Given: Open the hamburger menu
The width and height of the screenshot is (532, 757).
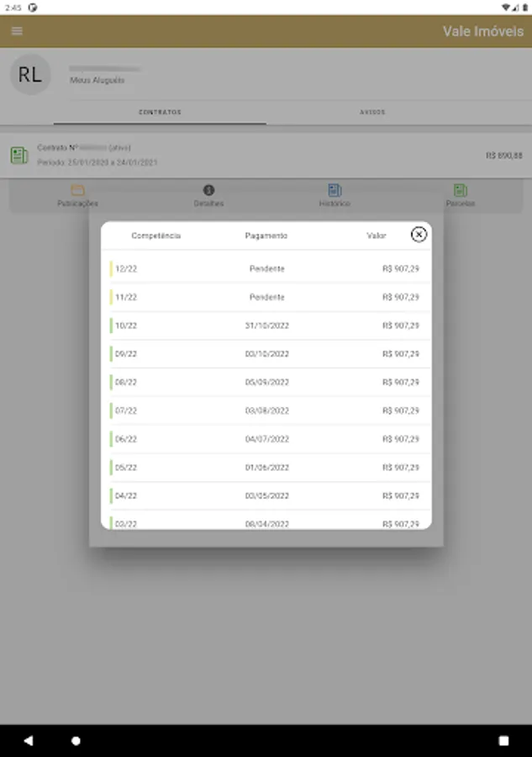Looking at the screenshot, I should pyautogui.click(x=17, y=31).
